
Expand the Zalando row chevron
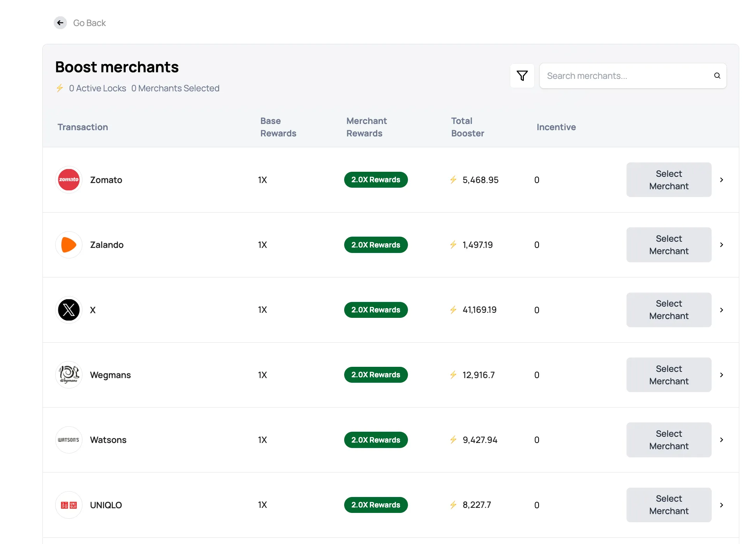pos(722,245)
